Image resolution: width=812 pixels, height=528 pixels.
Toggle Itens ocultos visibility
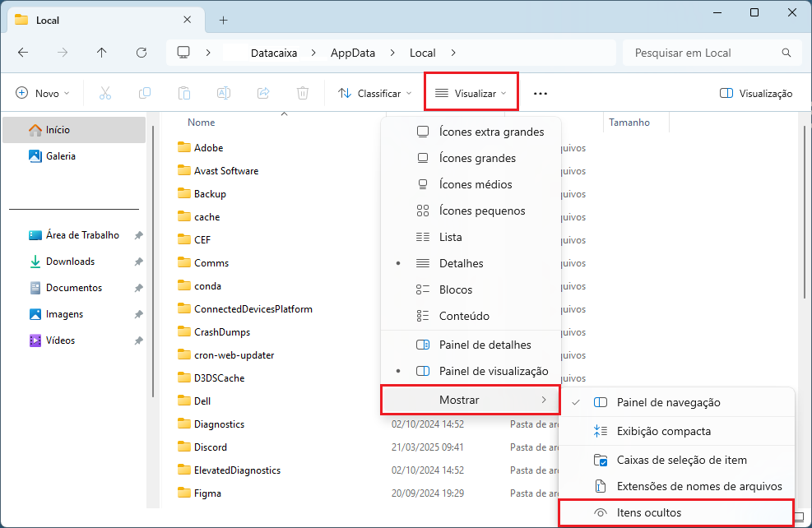point(649,512)
